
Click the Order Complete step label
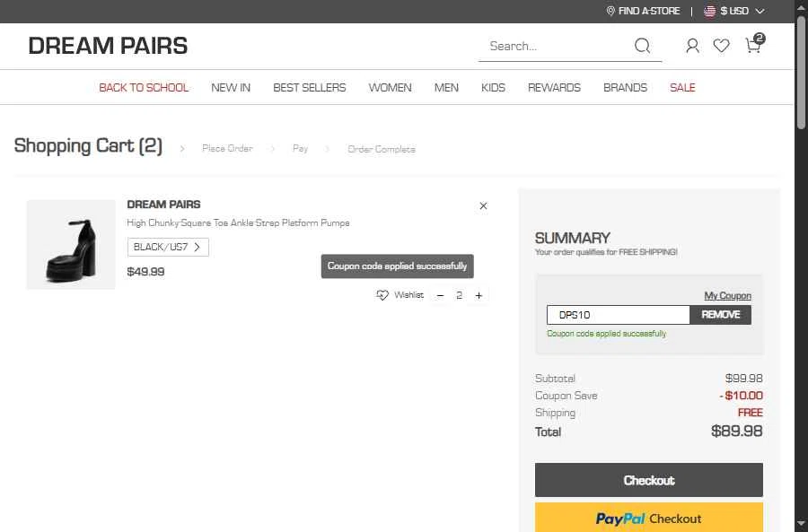click(x=382, y=149)
